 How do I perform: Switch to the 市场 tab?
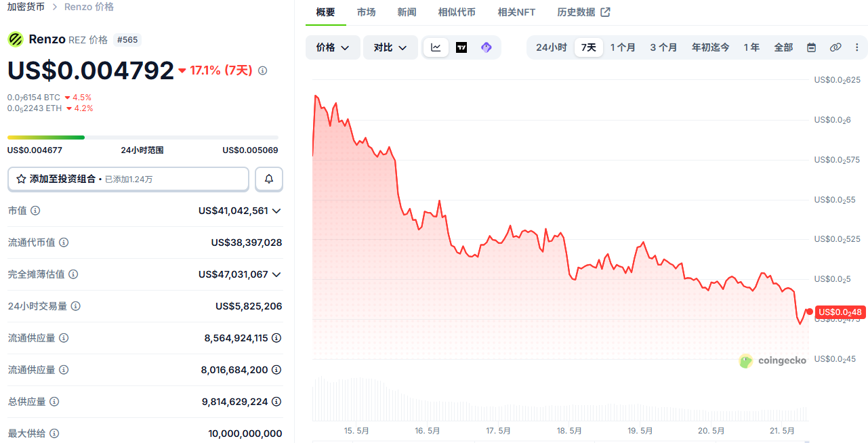click(367, 12)
